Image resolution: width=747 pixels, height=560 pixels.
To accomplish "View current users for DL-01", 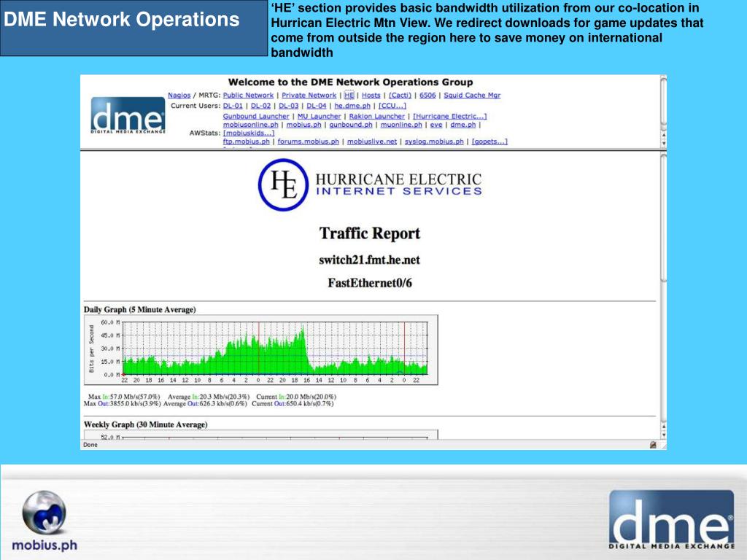I will [x=233, y=106].
